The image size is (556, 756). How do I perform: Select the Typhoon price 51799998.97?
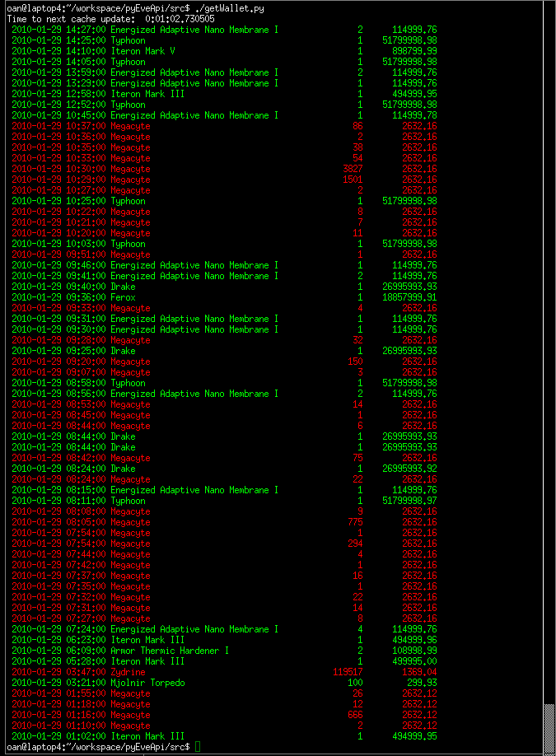tap(409, 501)
